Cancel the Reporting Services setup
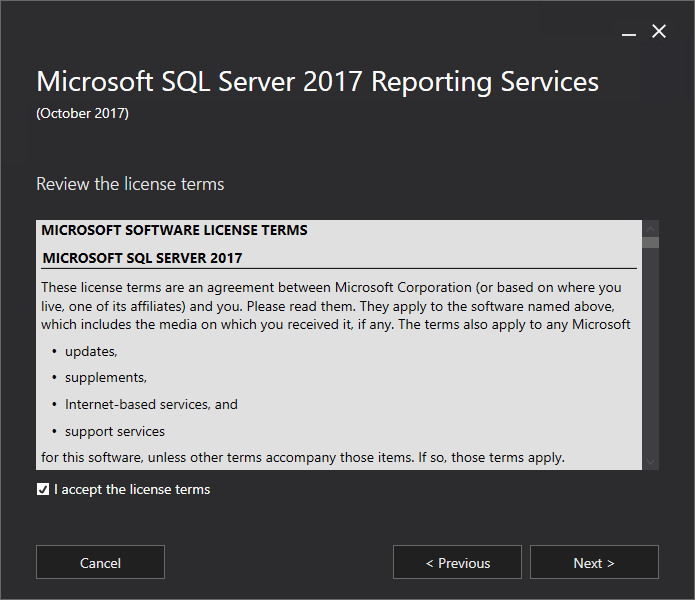695x600 pixels. pos(100,562)
